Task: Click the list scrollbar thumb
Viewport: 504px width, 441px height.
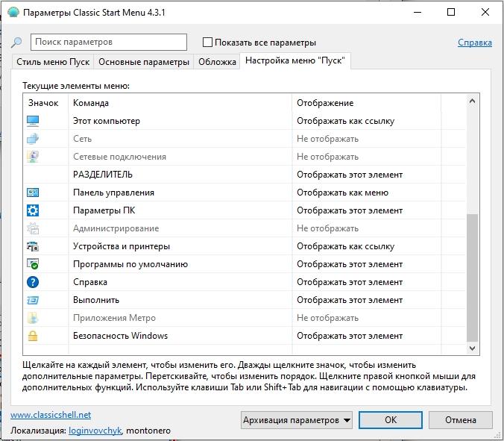Action: (x=472, y=278)
